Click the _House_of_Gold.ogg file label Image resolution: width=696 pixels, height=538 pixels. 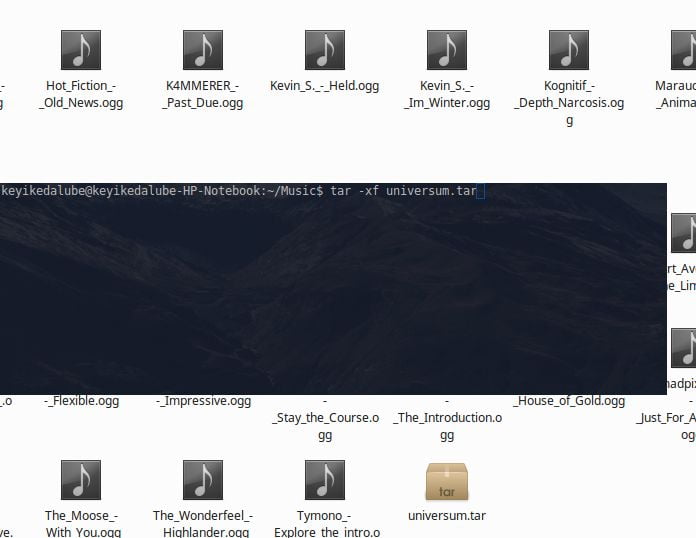[569, 401]
